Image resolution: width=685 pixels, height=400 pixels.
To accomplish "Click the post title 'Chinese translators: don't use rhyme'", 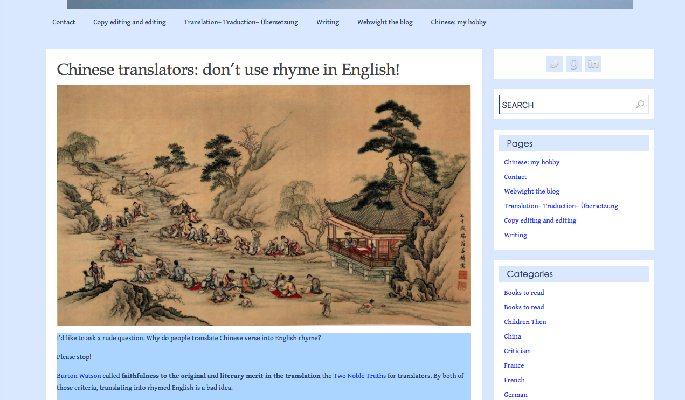I will (x=228, y=69).
